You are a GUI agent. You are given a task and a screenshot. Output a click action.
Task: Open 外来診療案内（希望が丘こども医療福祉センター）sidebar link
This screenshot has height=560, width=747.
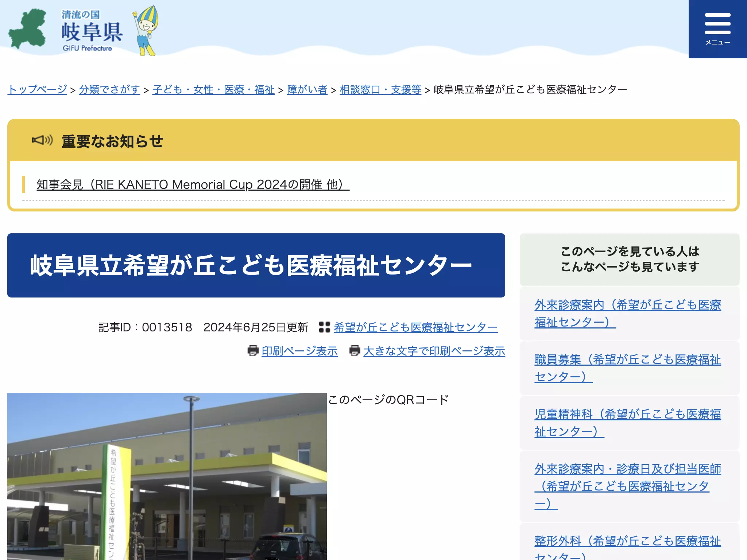pyautogui.click(x=628, y=314)
